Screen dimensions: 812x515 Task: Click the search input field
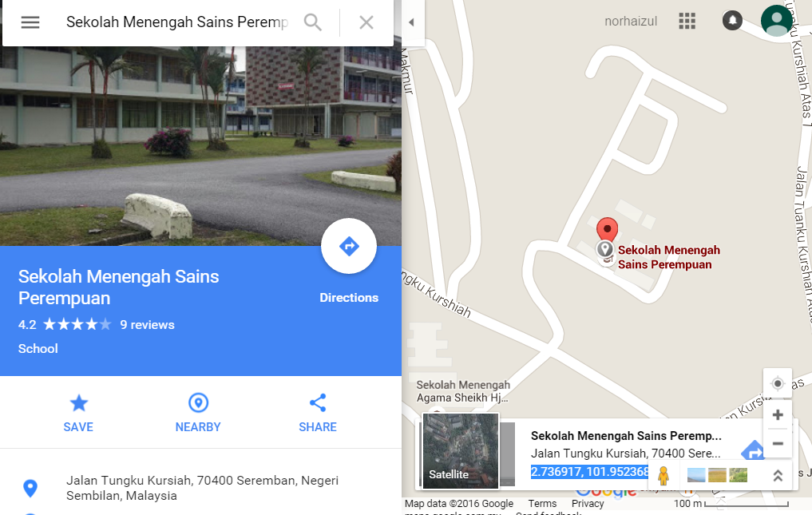click(177, 22)
